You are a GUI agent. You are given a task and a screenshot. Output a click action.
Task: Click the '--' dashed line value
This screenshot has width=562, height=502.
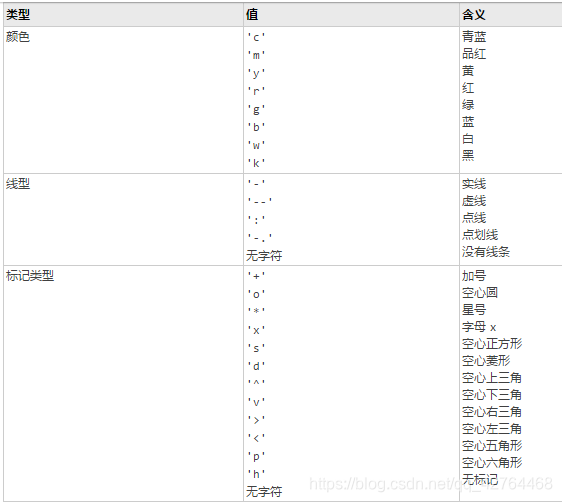pos(260,201)
